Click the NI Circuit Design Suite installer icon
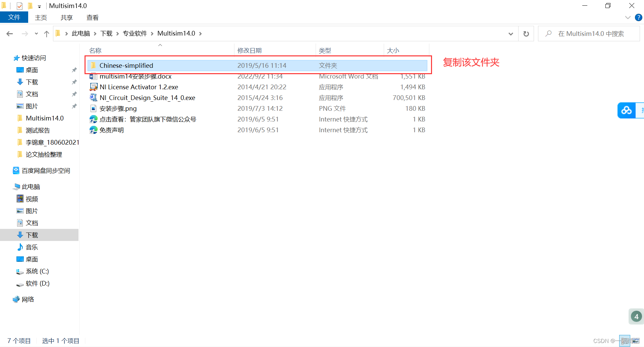The width and height of the screenshot is (644, 347). pyautogui.click(x=93, y=98)
